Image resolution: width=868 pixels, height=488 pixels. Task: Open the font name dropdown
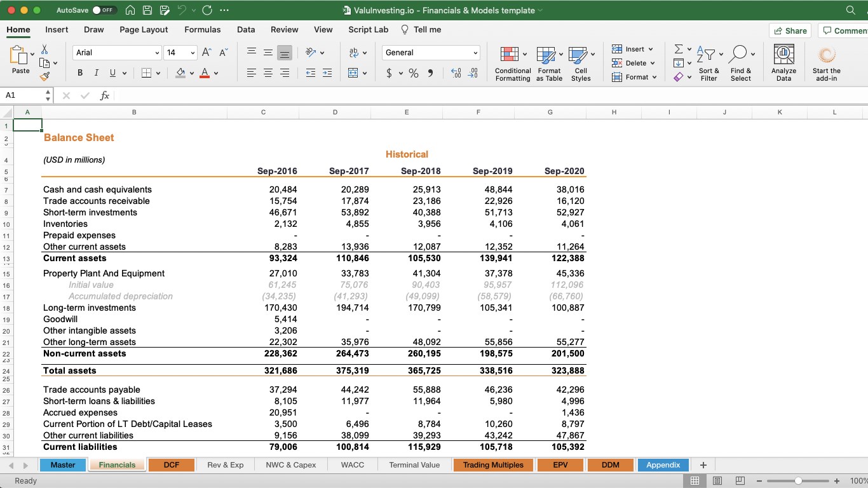coord(157,53)
